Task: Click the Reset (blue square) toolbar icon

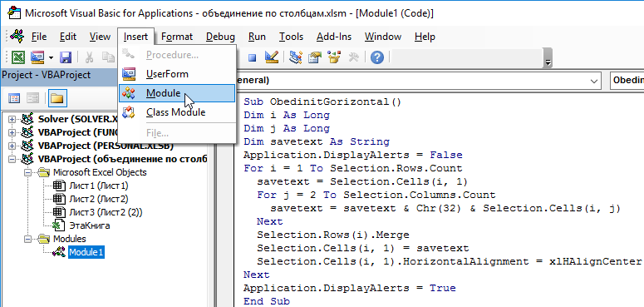Action: 252,57
